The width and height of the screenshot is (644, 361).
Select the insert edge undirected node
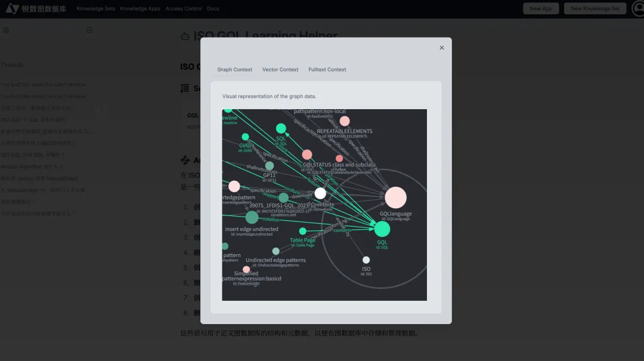(x=252, y=217)
